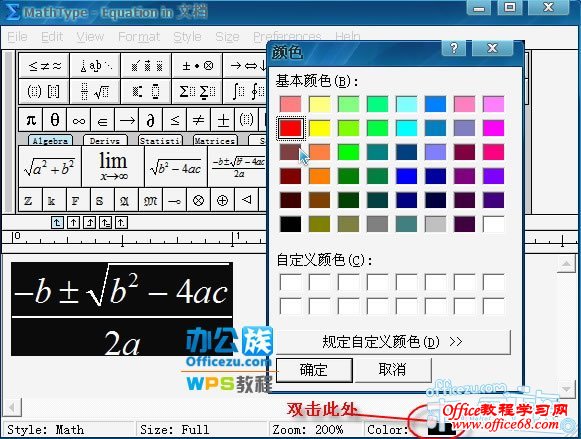Insert the limit x→∞ expression

click(x=113, y=166)
